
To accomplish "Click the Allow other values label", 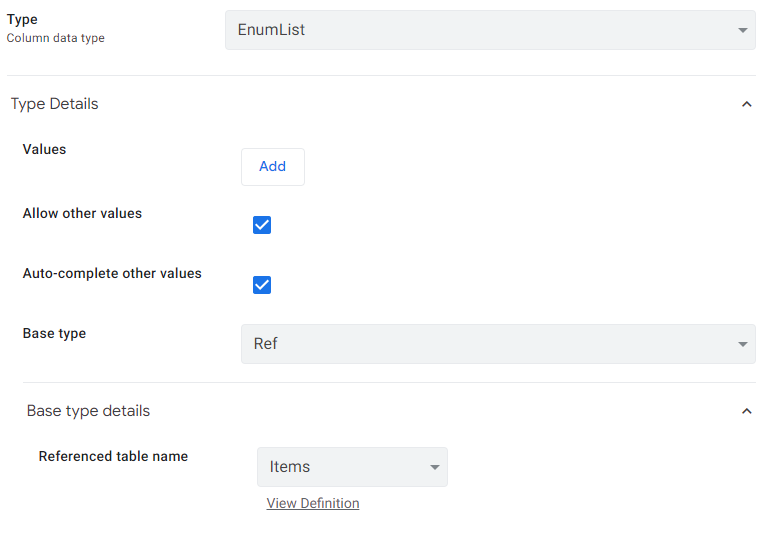I will (x=82, y=213).
